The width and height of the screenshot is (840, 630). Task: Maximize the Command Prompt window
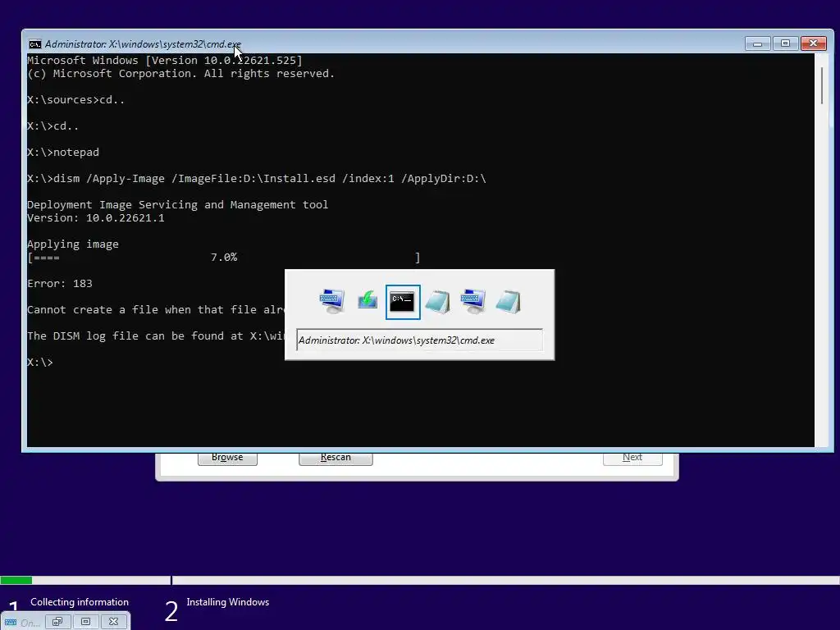pos(785,43)
